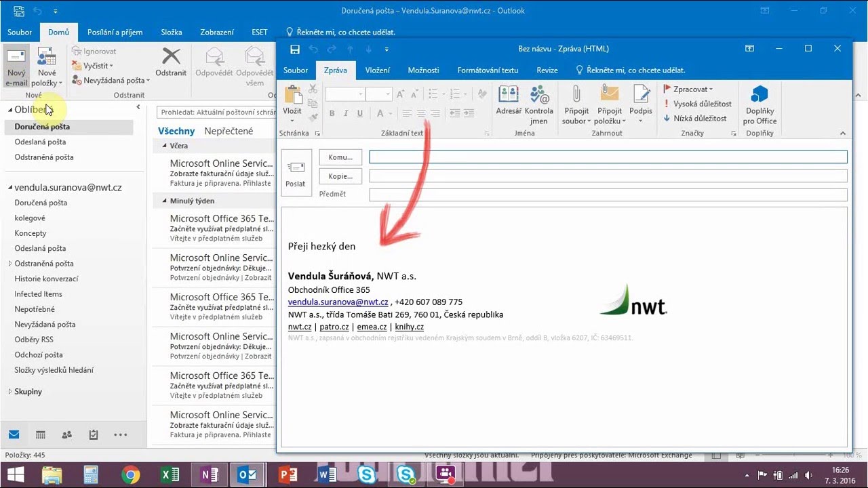Open the Zpracovat follow-up dropdown
Image resolution: width=868 pixels, height=488 pixels.
coord(688,89)
